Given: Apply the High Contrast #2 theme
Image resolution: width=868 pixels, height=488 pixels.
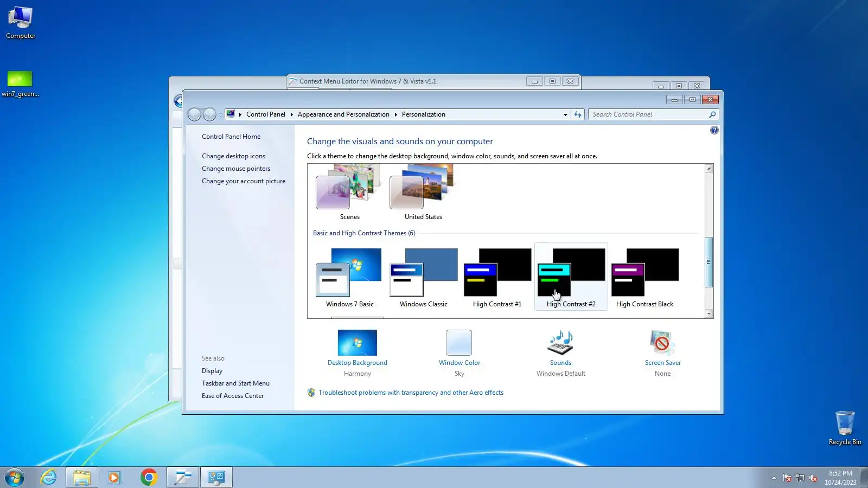Looking at the screenshot, I should (571, 277).
